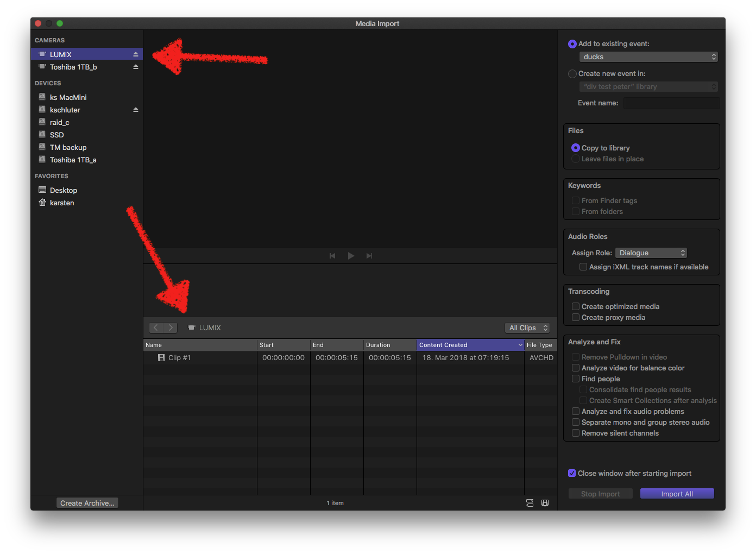Jump to previous clip in the viewer
The height and width of the screenshot is (554, 756).
click(332, 256)
